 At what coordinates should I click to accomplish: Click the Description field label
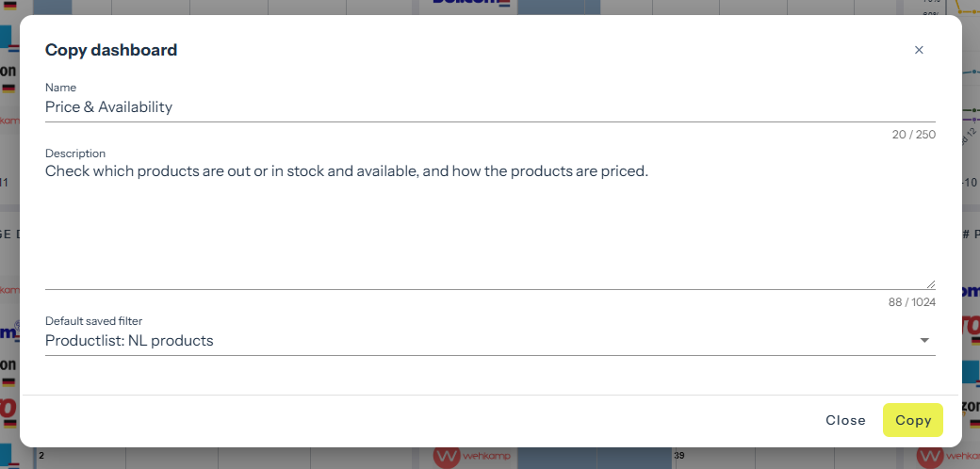75,154
